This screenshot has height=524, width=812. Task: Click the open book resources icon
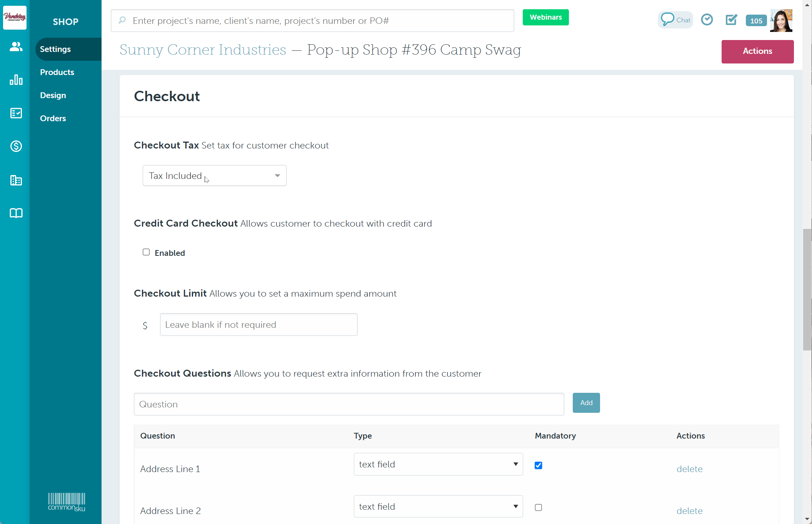(x=16, y=213)
